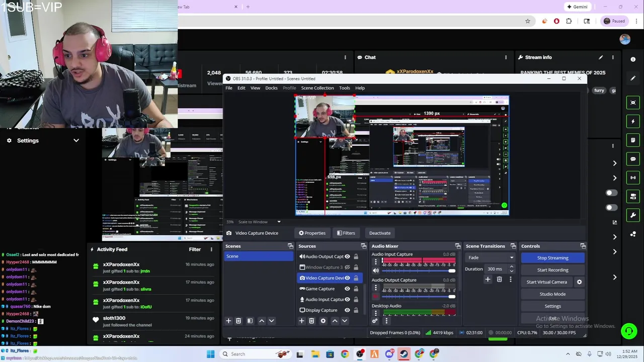Enable lower toggle switch on Twitch dashboard

[x=611, y=207]
